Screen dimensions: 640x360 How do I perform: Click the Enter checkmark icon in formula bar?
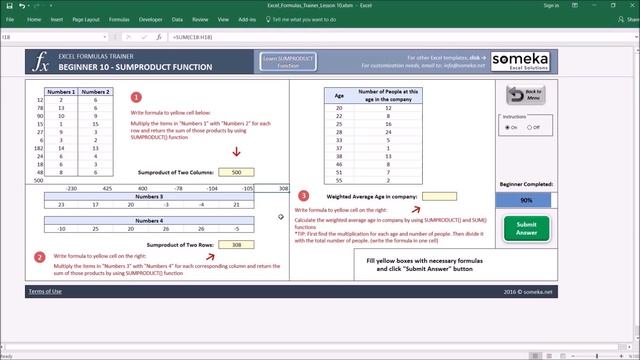pyautogui.click(x=144, y=37)
